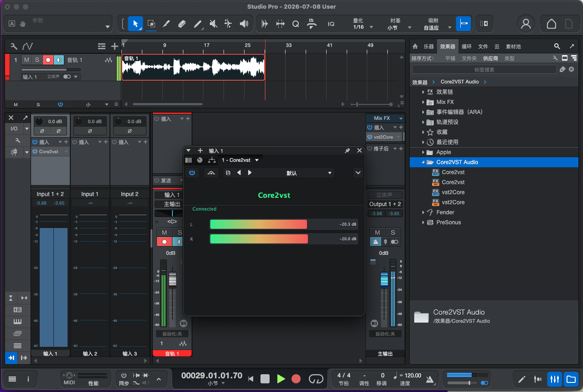583x392 pixels.
Task: Toggle the Core2vst plugin power button
Action: (192, 173)
